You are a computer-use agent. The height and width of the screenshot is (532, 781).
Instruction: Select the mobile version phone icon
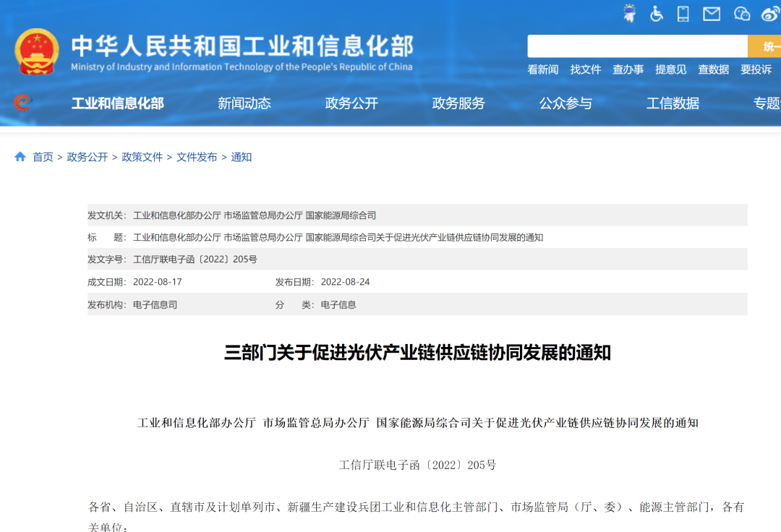tap(682, 13)
